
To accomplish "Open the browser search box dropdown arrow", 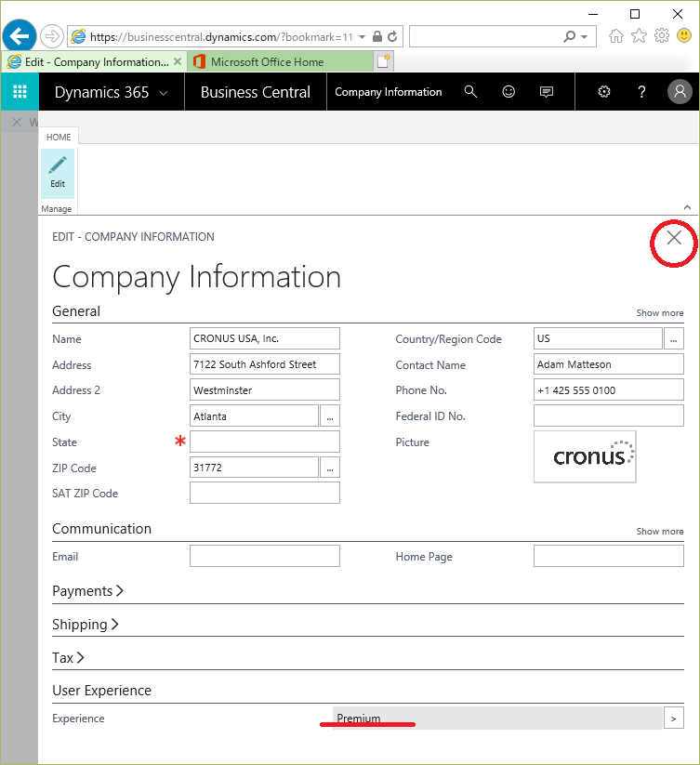I will (585, 37).
